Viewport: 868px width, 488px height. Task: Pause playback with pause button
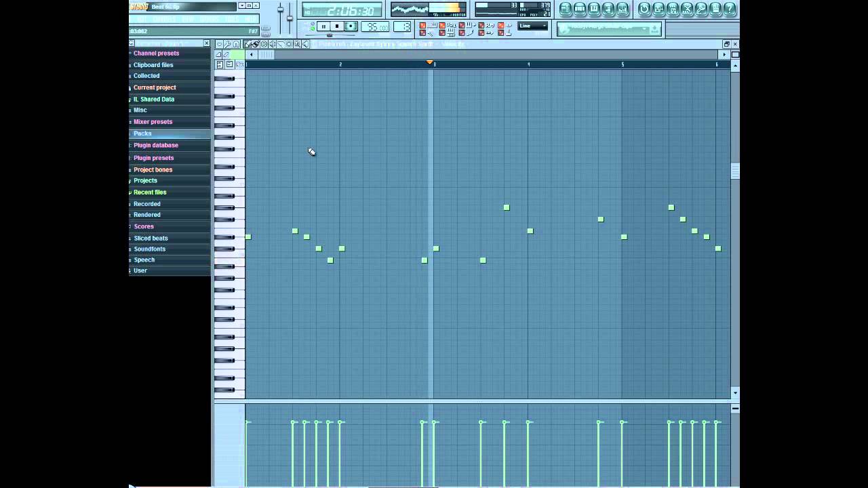pos(323,26)
